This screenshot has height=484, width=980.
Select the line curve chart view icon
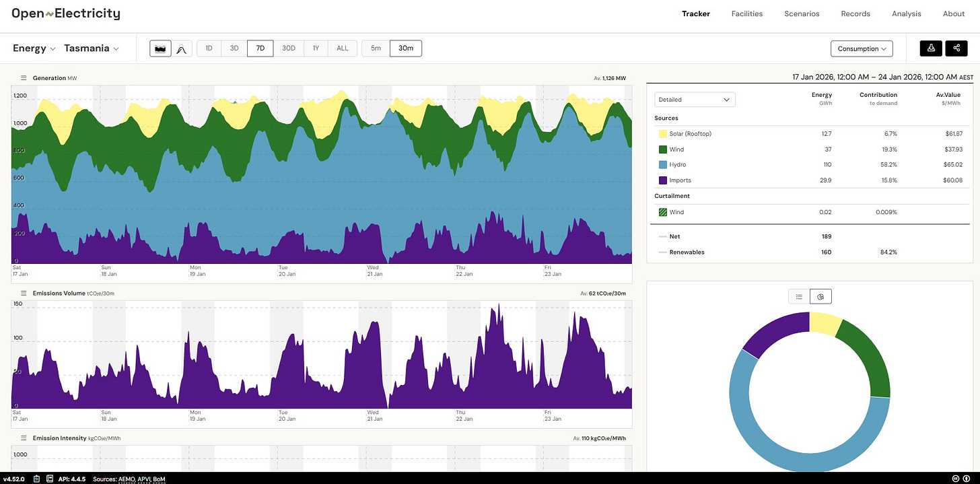tap(182, 48)
